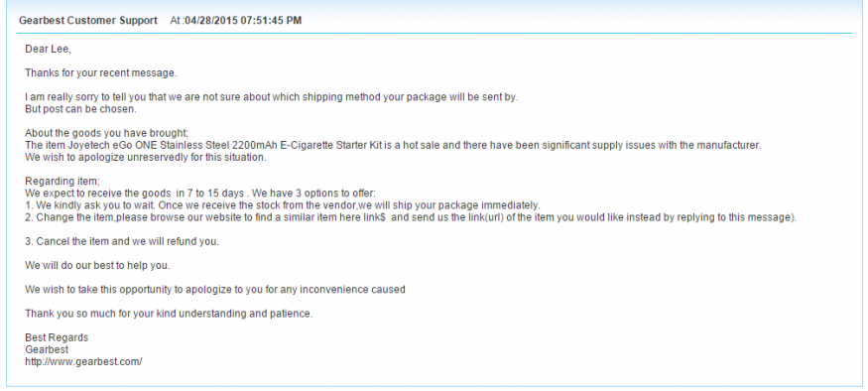Click the "But post can be chosen." sentence

(80, 109)
